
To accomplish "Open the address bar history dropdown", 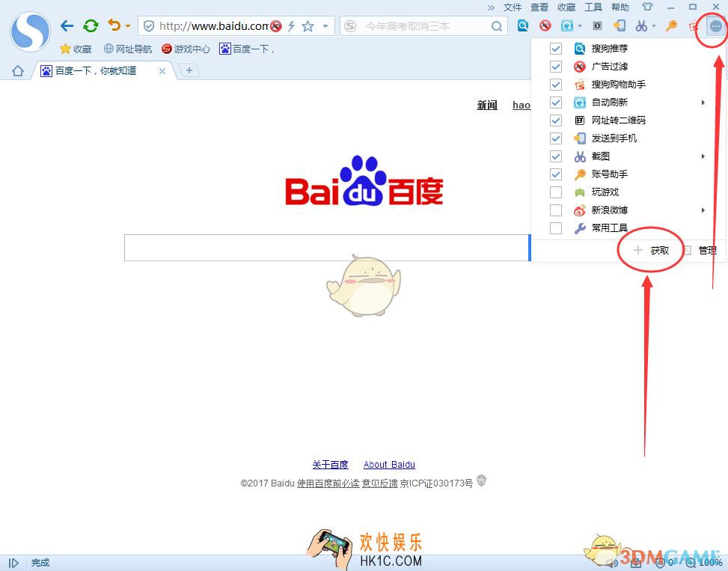I will pos(325,26).
